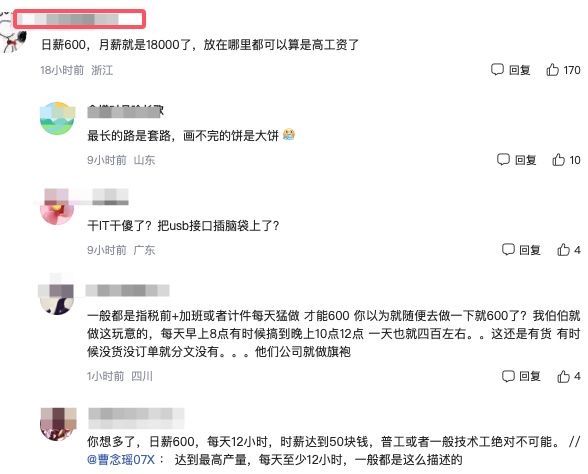The width and height of the screenshot is (588, 474).
Task: Open the last commenter's avatar
Action: [x=57, y=424]
